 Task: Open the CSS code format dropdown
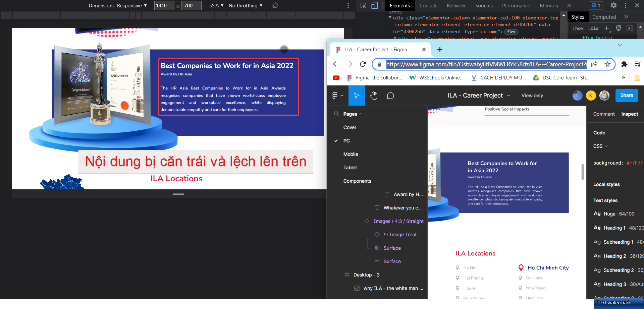click(x=600, y=146)
